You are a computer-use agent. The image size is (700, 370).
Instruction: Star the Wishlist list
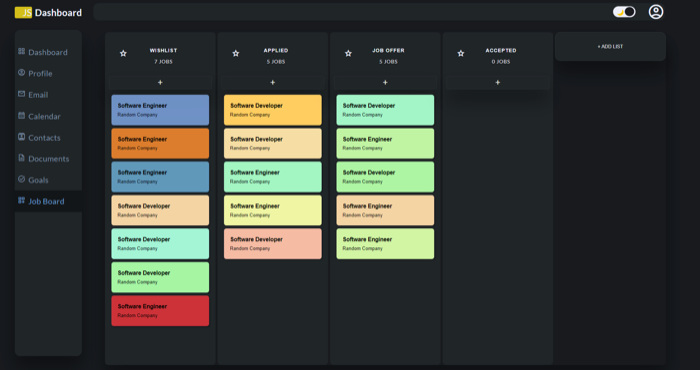coord(123,54)
